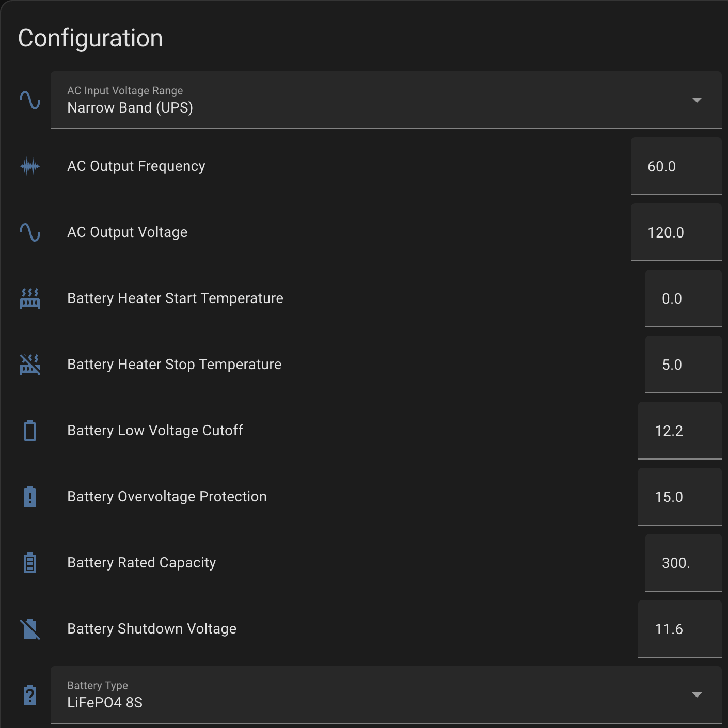This screenshot has height=728, width=728.
Task: Click the Battery Heater Start Temperature heater icon
Action: 30,298
